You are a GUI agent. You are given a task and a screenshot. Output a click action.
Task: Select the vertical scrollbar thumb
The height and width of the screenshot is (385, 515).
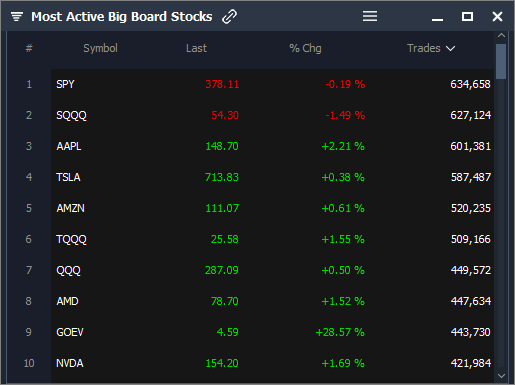501,61
